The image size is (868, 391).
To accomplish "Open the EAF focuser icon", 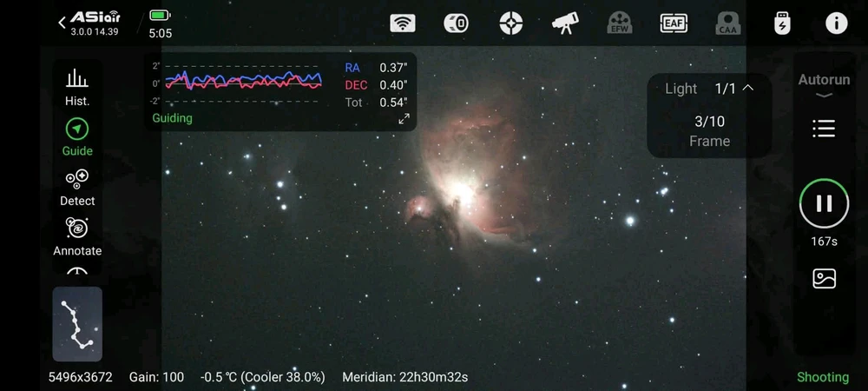I will pos(674,23).
